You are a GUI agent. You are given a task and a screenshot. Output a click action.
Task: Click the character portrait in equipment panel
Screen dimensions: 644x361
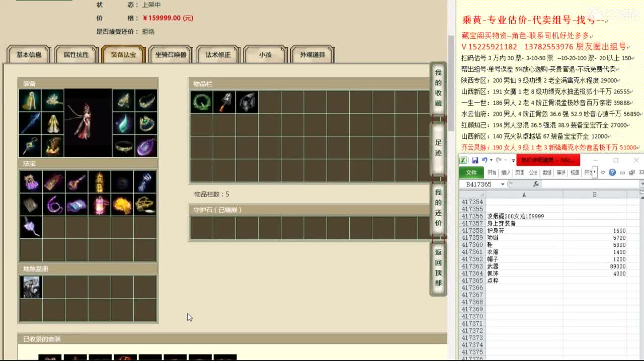tap(88, 123)
